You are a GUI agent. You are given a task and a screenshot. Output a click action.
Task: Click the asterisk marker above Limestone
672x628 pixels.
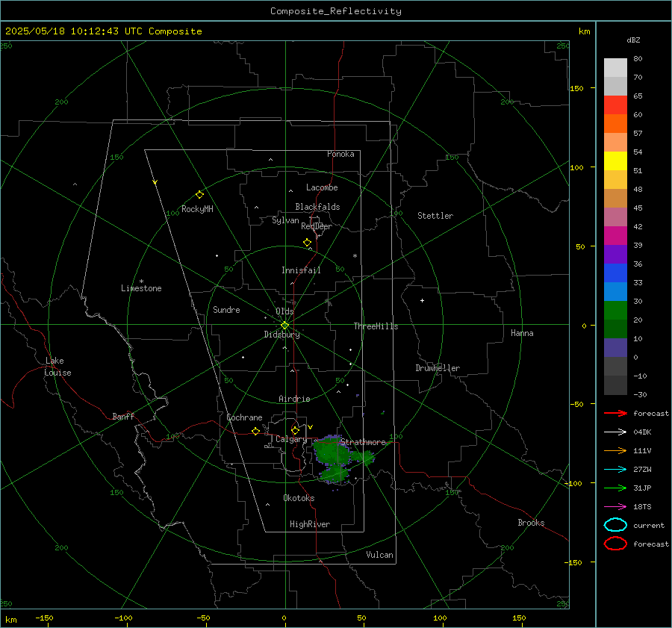(x=141, y=282)
